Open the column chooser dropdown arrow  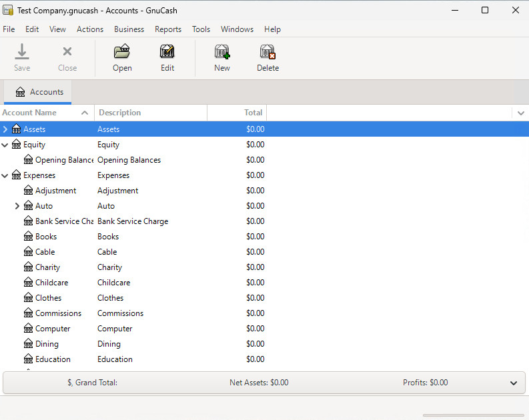(x=520, y=113)
